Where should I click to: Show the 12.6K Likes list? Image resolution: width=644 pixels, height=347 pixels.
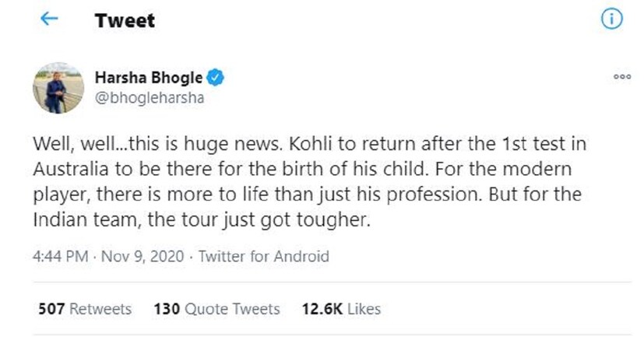click(341, 309)
